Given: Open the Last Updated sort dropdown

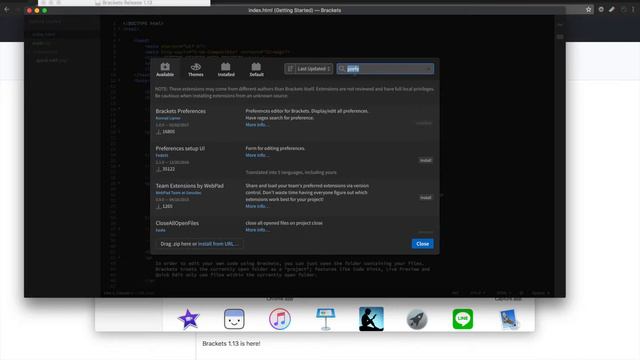Looking at the screenshot, I should tap(309, 69).
